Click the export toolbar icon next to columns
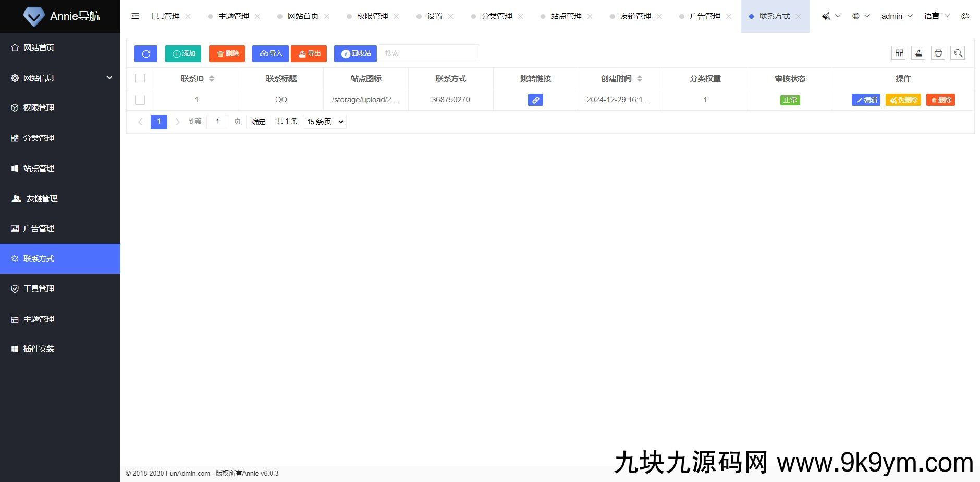The image size is (980, 482). [918, 53]
